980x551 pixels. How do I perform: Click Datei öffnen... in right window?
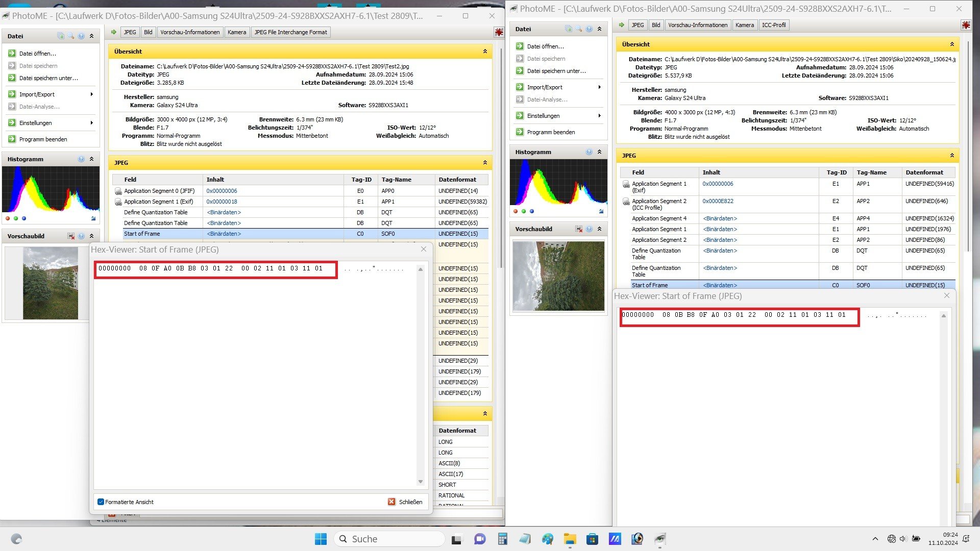(x=545, y=46)
